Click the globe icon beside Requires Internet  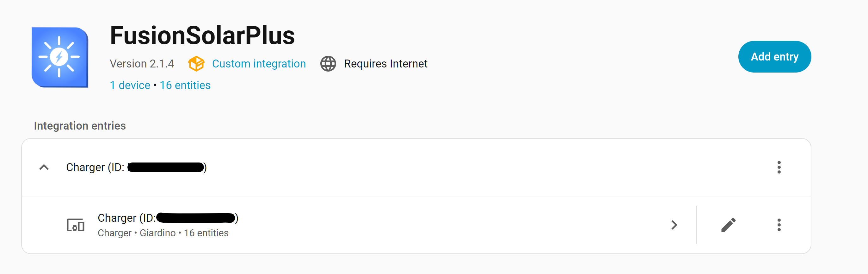pyautogui.click(x=328, y=64)
